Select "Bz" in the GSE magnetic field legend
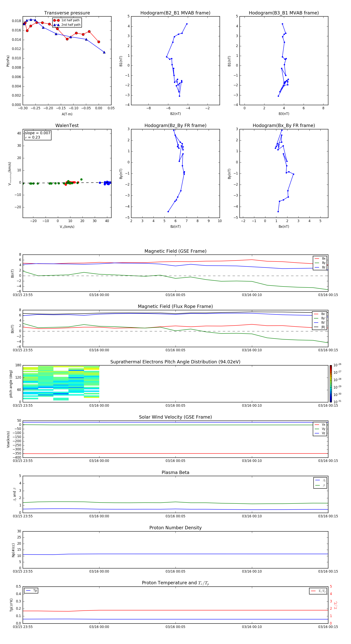 pos(320,267)
